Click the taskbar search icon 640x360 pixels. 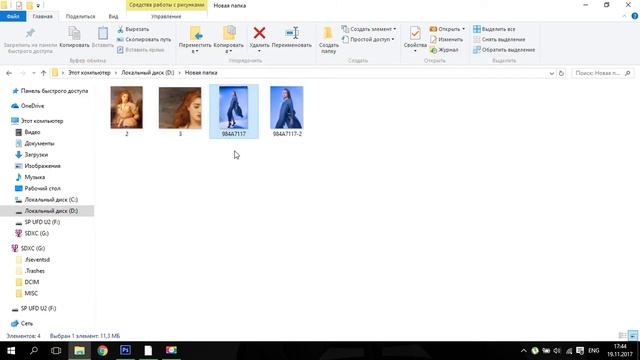(x=34, y=350)
